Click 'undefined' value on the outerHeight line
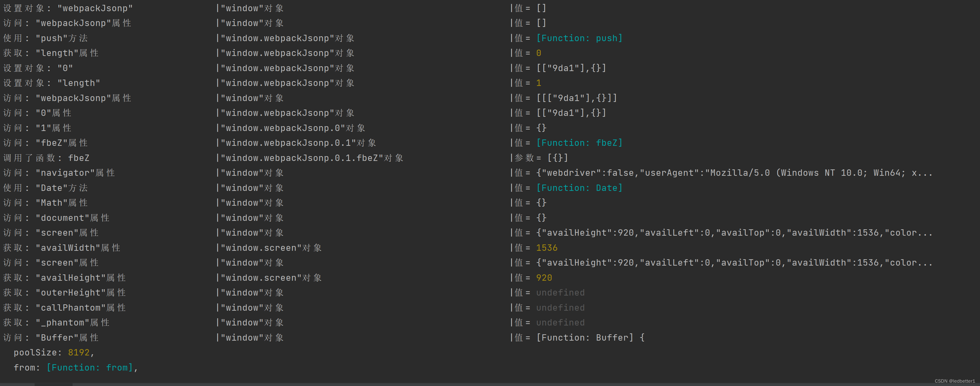This screenshot has height=386, width=980. (x=560, y=293)
